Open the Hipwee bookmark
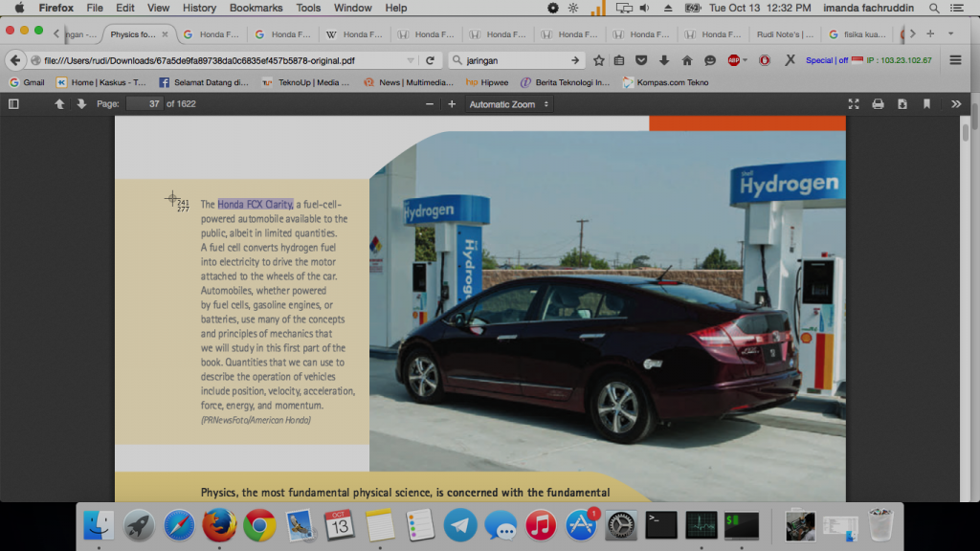This screenshot has height=551, width=980. click(487, 82)
